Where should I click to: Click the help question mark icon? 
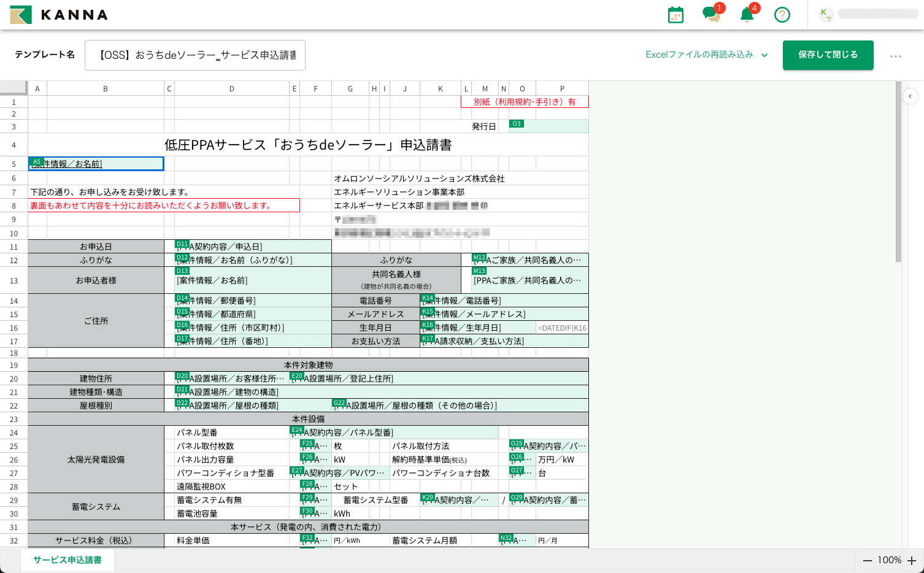point(782,15)
